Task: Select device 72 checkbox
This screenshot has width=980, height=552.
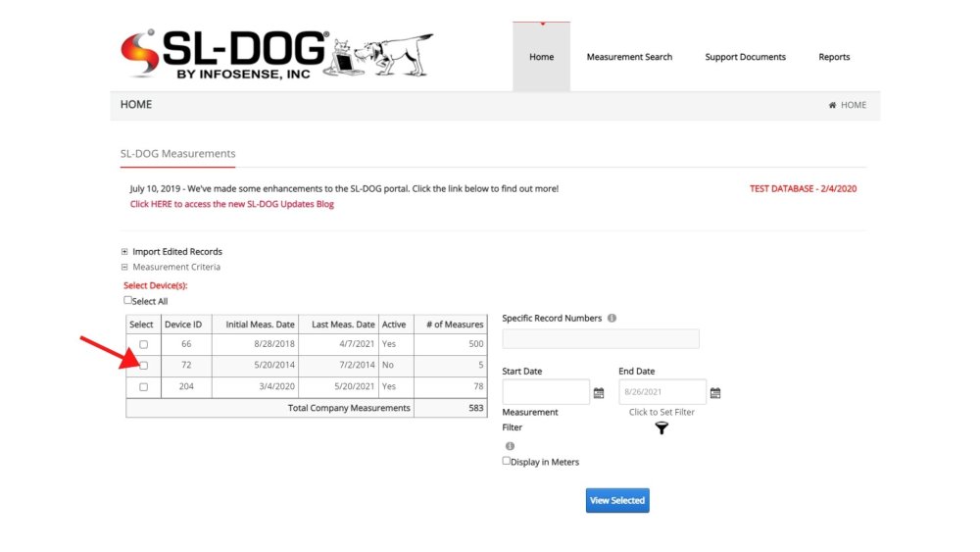Action: (x=144, y=366)
